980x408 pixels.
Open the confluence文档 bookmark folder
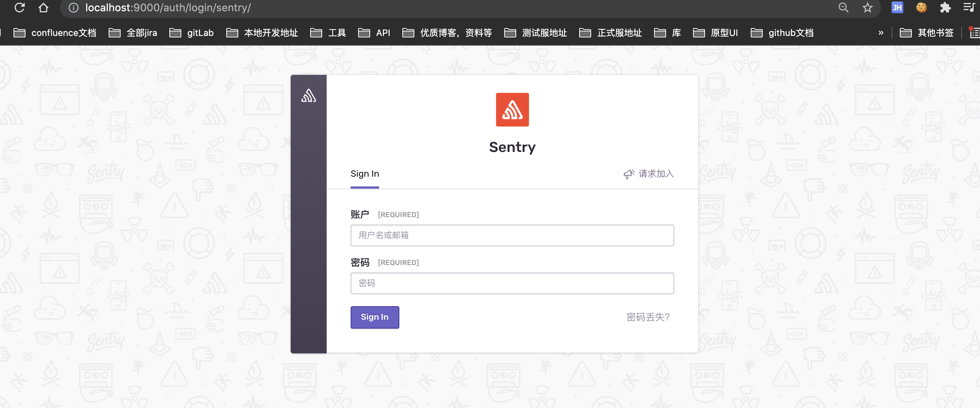point(55,33)
